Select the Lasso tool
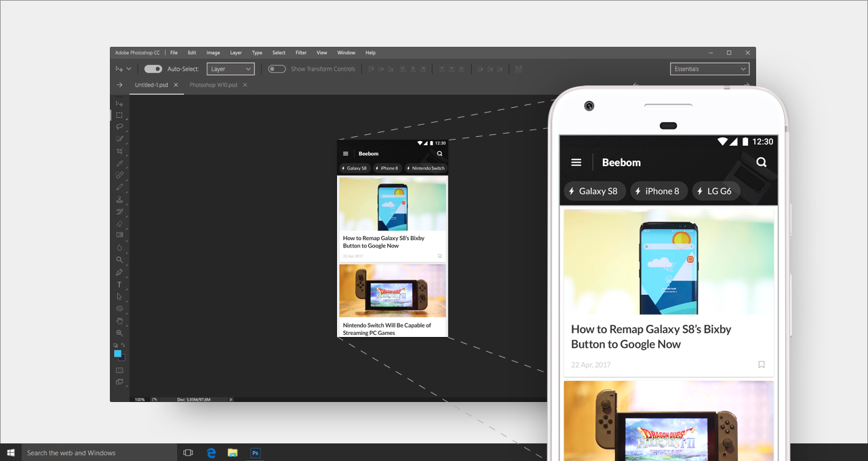This screenshot has height=461, width=868. [x=119, y=127]
